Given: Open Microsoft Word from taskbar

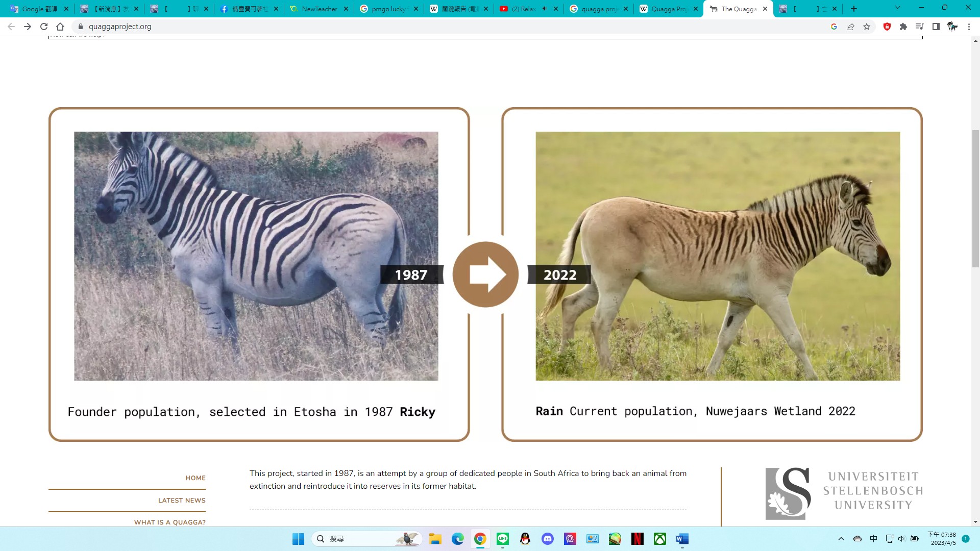Looking at the screenshot, I should click(682, 539).
